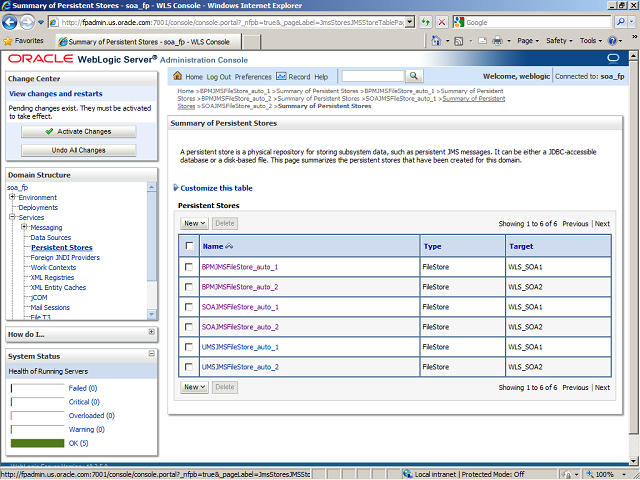Open the SOAJMSFileStore_auto_1 link
Image resolution: width=640 pixels, height=480 pixels.
[x=240, y=307]
